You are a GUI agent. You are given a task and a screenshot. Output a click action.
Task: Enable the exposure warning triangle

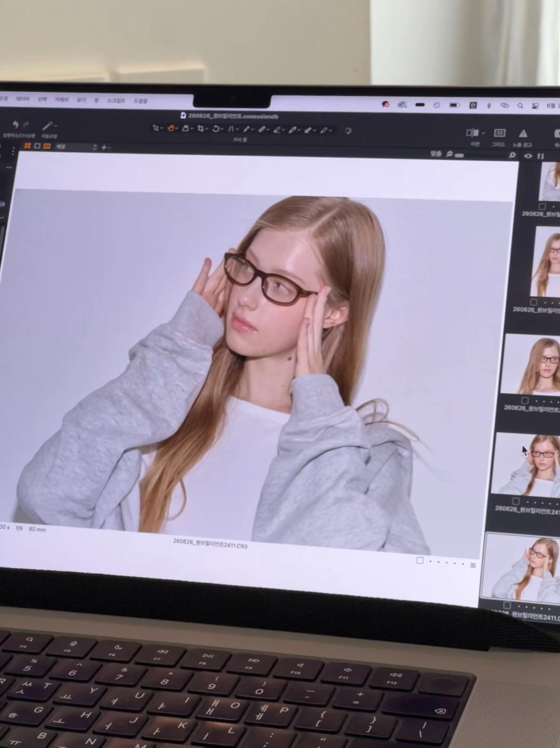(523, 134)
